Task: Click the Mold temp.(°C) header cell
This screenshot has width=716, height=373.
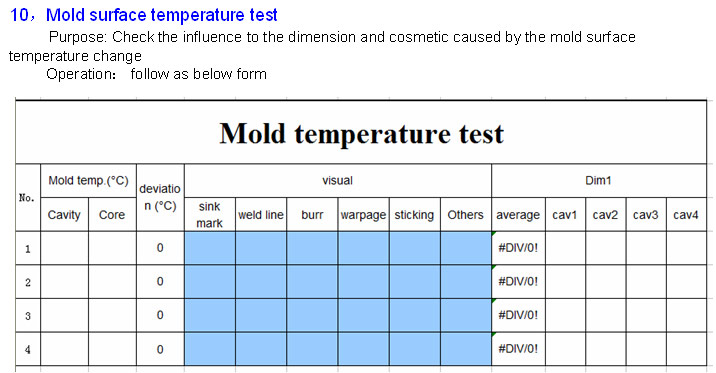Action: click(x=89, y=181)
